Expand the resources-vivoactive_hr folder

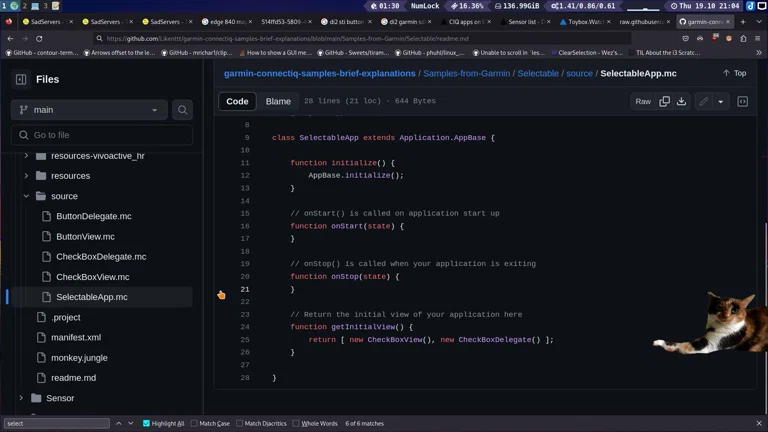(x=26, y=156)
